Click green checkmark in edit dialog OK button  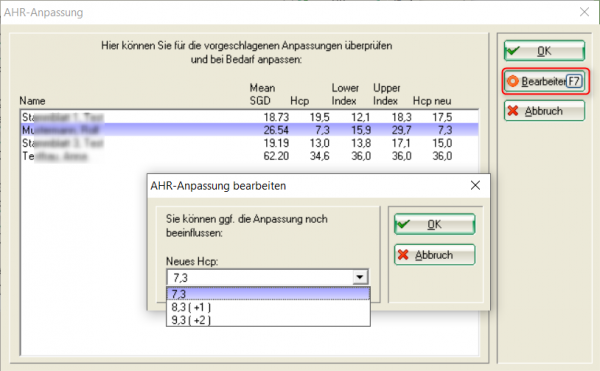(403, 224)
